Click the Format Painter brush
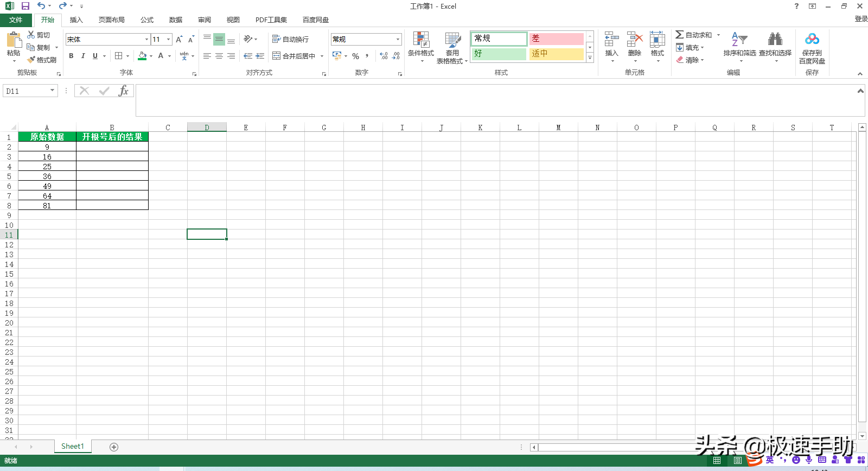The image size is (868, 471). point(42,60)
